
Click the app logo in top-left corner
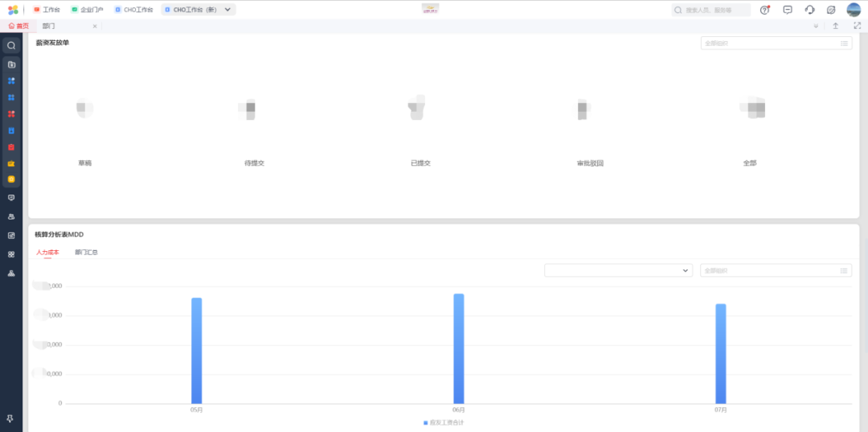[13, 10]
